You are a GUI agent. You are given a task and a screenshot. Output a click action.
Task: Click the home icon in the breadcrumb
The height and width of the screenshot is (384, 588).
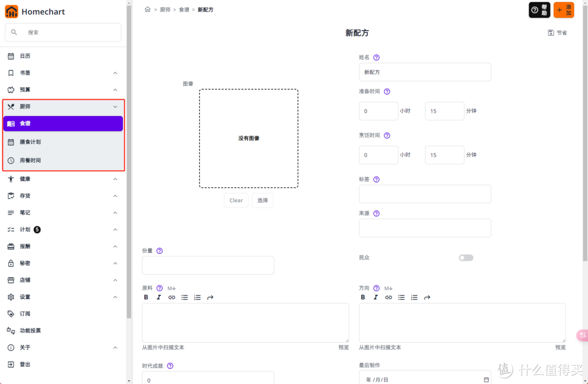pyautogui.click(x=148, y=9)
